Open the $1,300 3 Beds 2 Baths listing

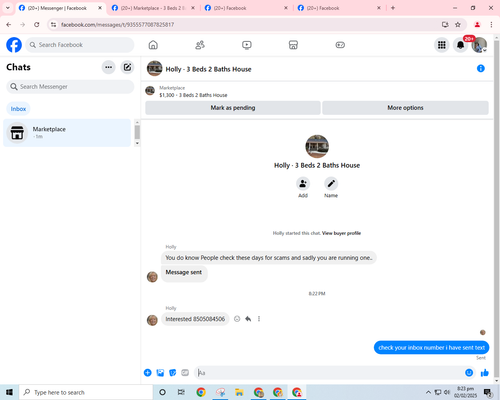point(193,95)
